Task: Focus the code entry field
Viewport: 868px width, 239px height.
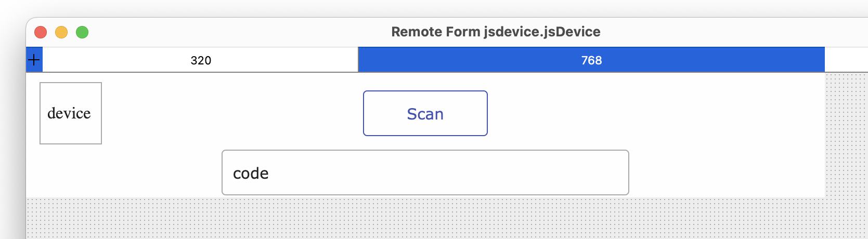Action: pos(425,172)
